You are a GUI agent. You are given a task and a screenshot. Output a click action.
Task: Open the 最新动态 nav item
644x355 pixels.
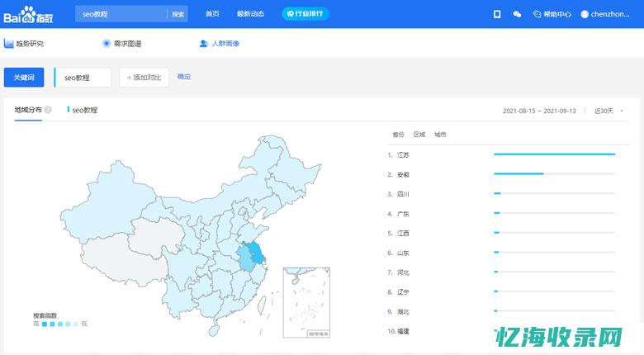[250, 14]
